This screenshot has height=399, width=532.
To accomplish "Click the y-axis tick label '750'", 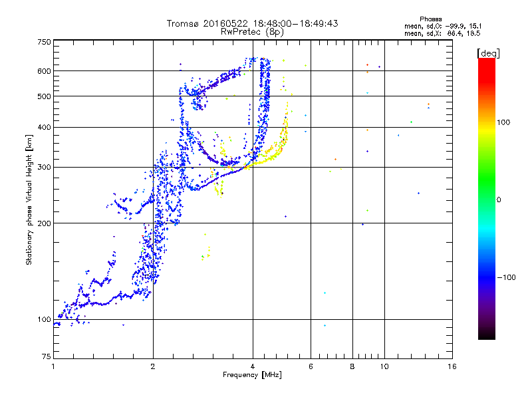I will point(44,42).
